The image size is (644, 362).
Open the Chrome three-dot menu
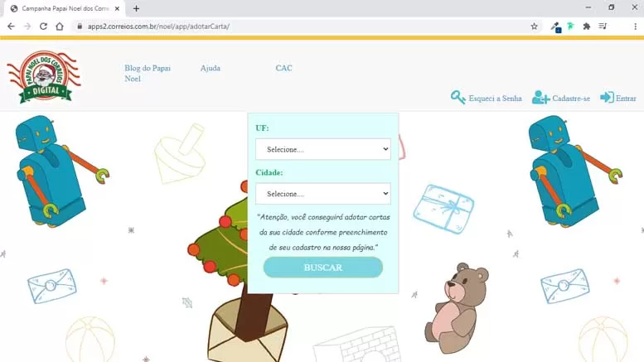635,27
